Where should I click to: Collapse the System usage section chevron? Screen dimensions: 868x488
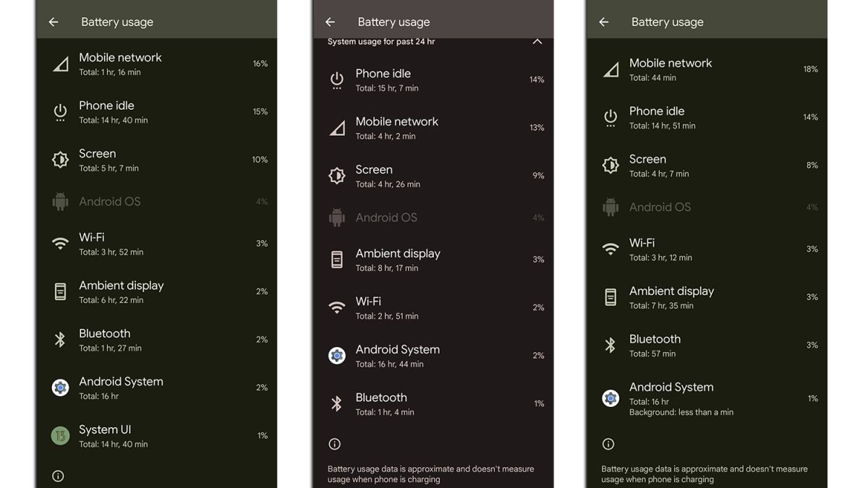click(x=537, y=42)
